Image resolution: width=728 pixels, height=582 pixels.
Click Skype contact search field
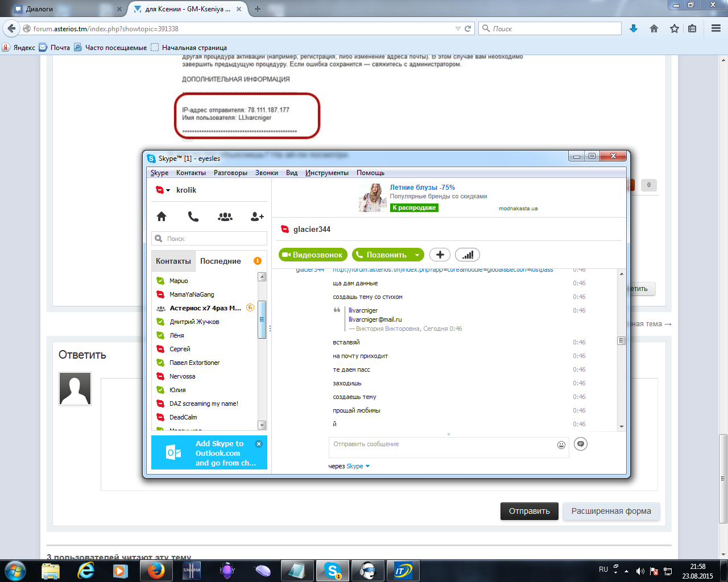tap(209, 239)
